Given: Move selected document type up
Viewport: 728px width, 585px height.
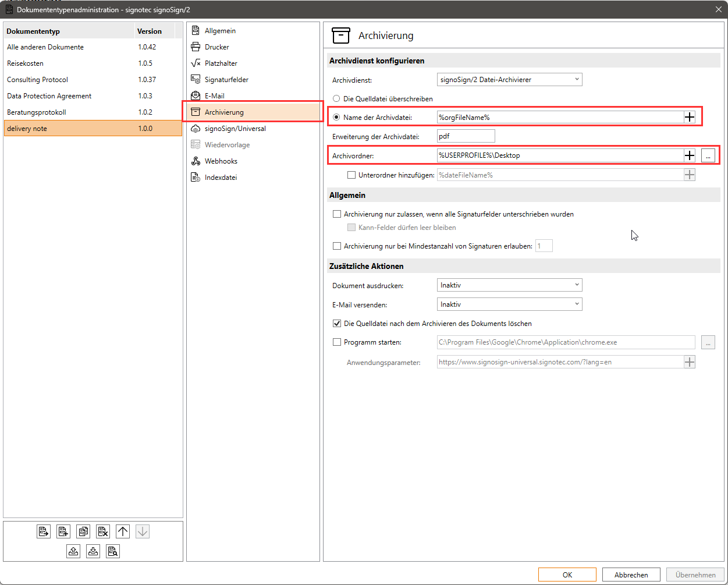Looking at the screenshot, I should [123, 531].
